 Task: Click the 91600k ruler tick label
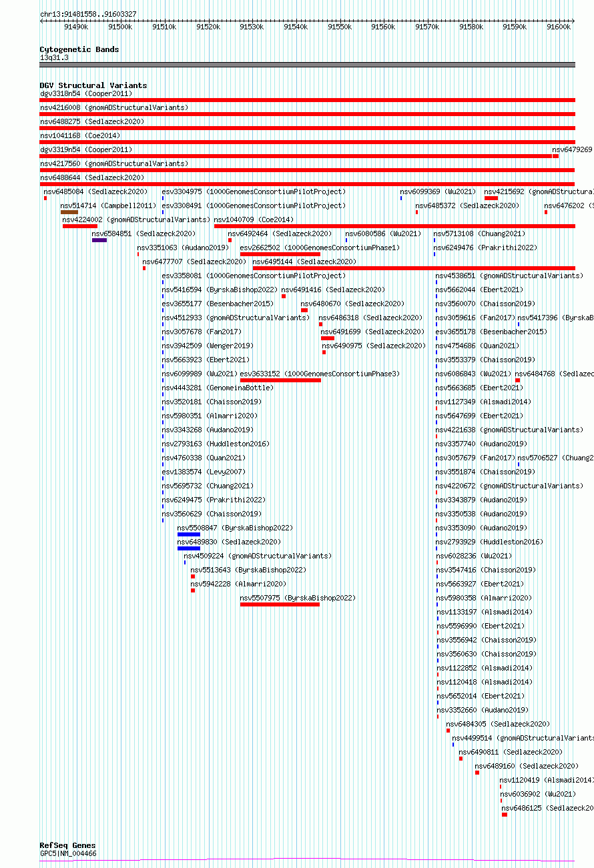pos(559,27)
